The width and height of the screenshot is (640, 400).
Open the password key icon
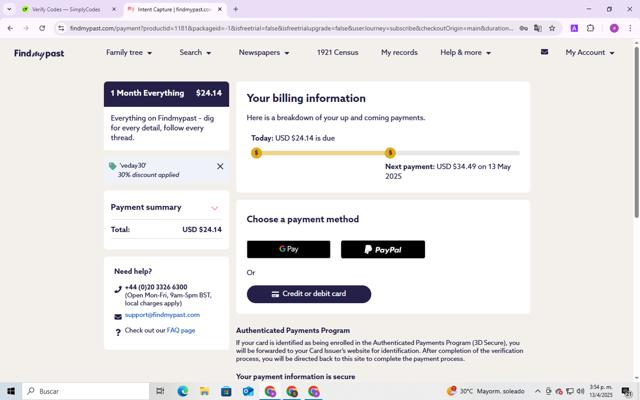click(x=523, y=28)
